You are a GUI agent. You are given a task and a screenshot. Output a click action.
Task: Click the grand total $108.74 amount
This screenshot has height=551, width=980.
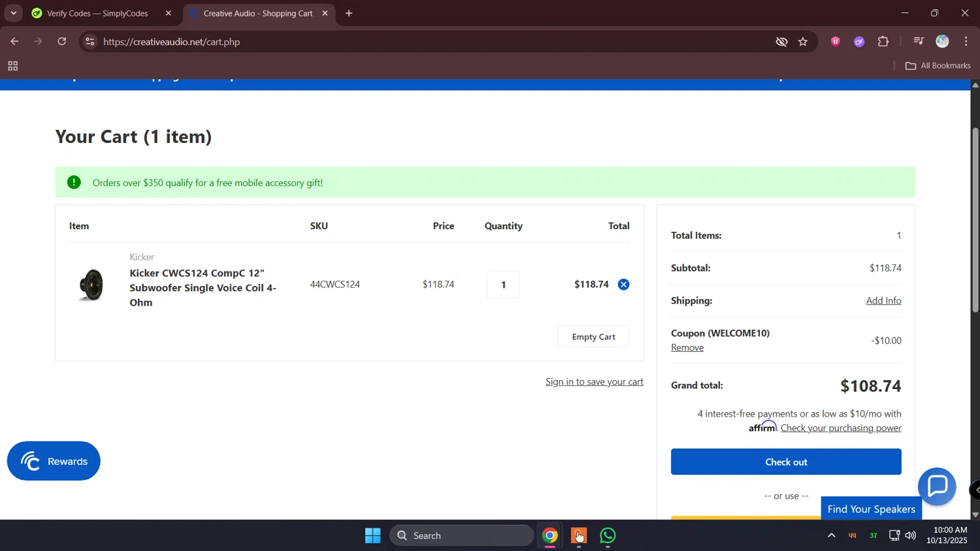click(x=870, y=386)
